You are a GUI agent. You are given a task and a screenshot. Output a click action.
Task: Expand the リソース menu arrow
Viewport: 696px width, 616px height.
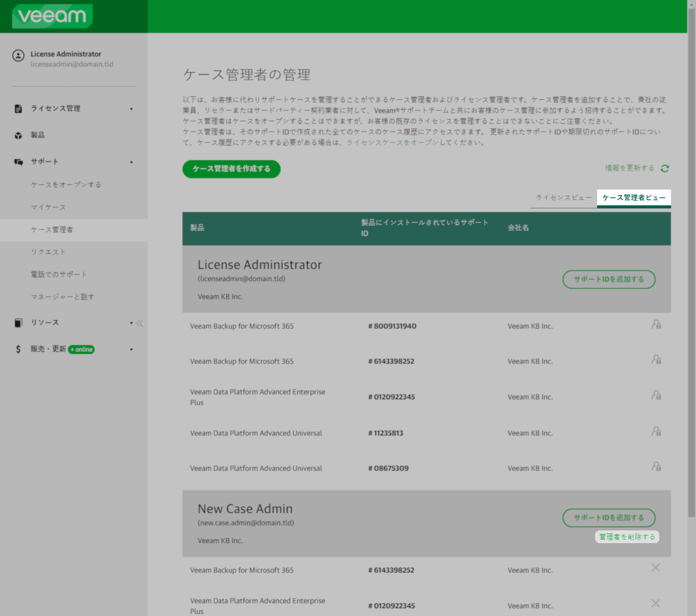(x=131, y=323)
